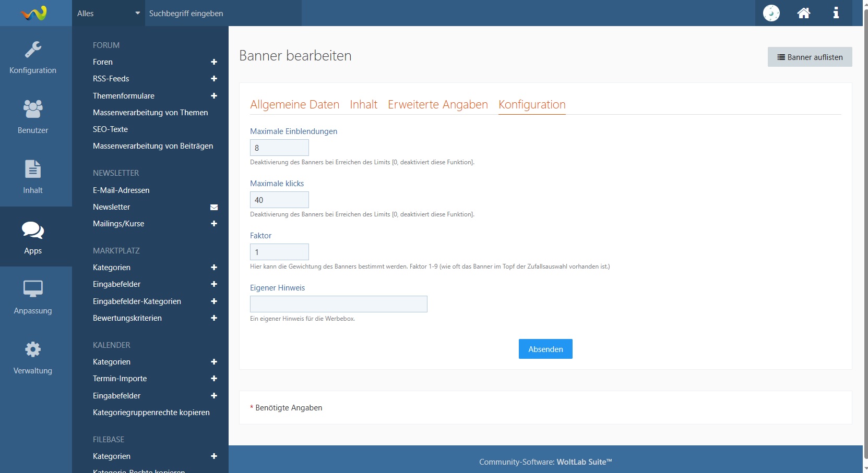Click the Banner auflisten button
868x473 pixels.
click(x=810, y=57)
